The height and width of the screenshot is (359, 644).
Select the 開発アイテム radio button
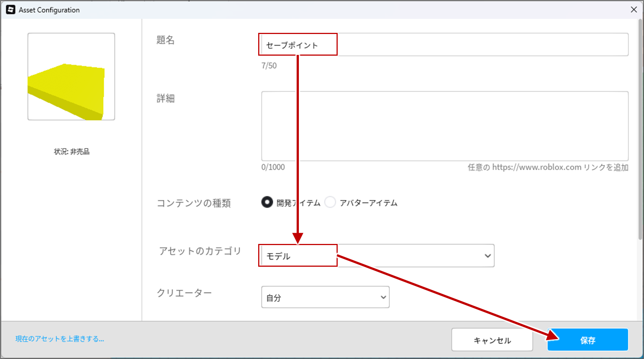pos(267,202)
